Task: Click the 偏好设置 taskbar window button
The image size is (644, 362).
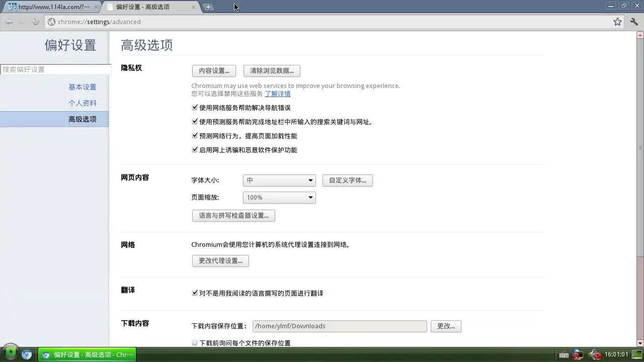Action: click(x=87, y=354)
